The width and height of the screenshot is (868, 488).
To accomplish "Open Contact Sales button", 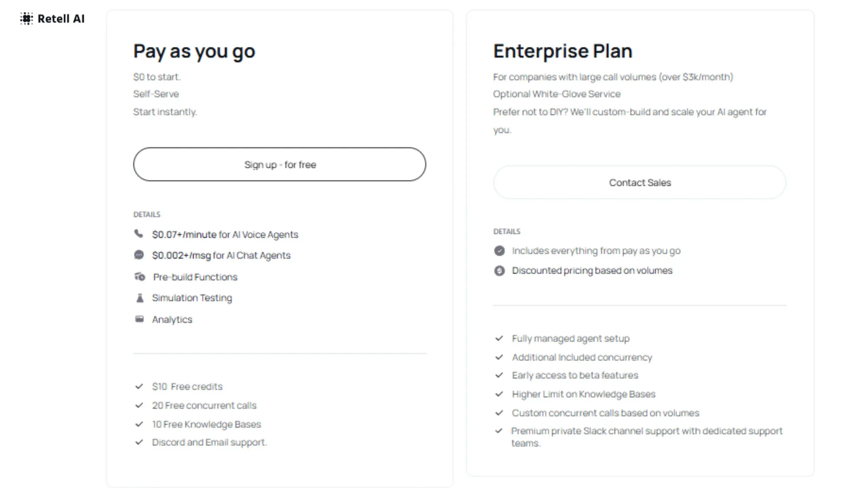I will 640,183.
